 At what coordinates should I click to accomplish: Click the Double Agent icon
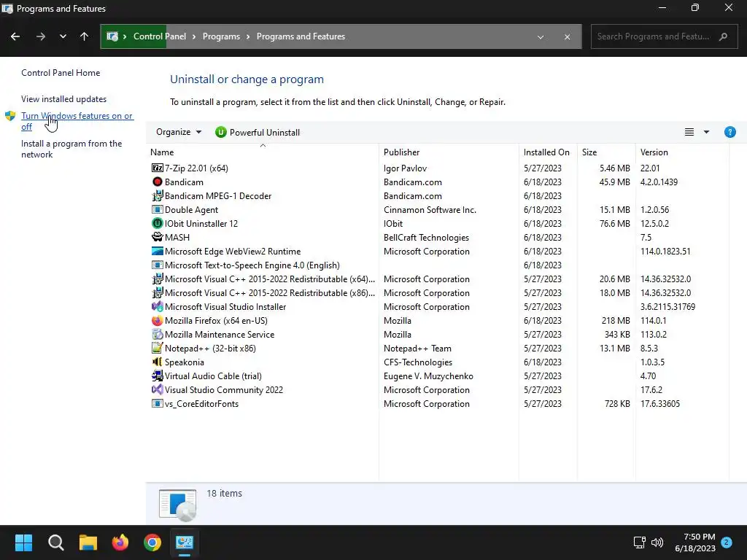click(x=158, y=209)
